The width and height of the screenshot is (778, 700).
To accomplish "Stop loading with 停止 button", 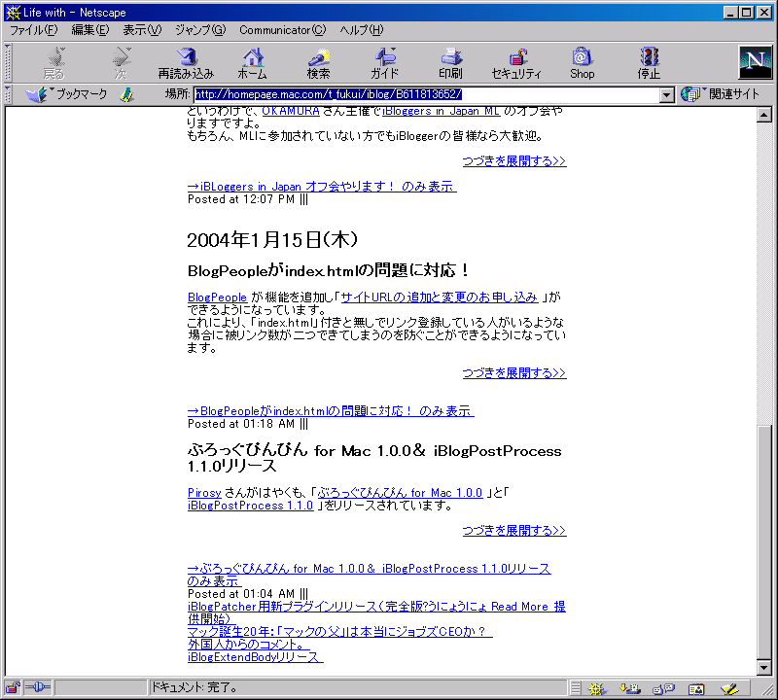I will [649, 63].
